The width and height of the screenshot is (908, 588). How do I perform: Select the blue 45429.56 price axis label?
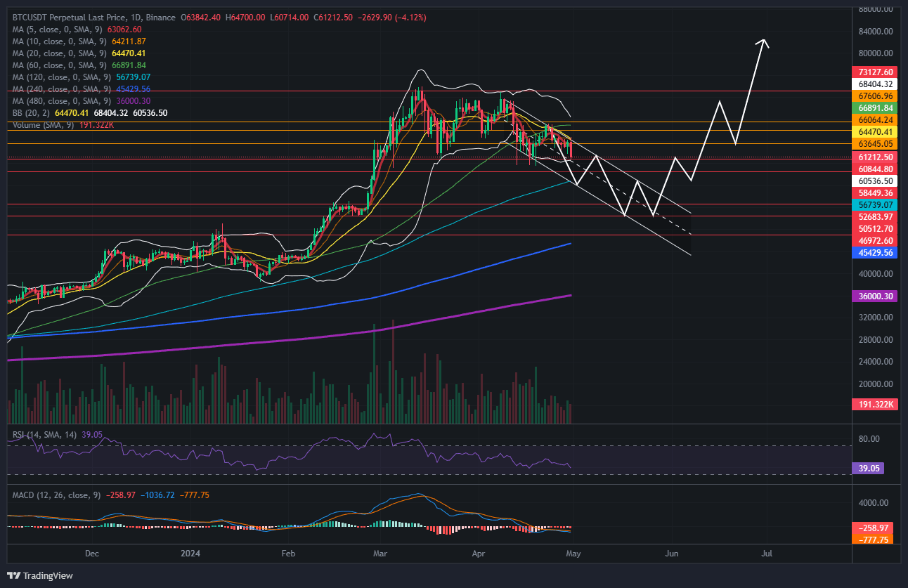[x=875, y=252]
